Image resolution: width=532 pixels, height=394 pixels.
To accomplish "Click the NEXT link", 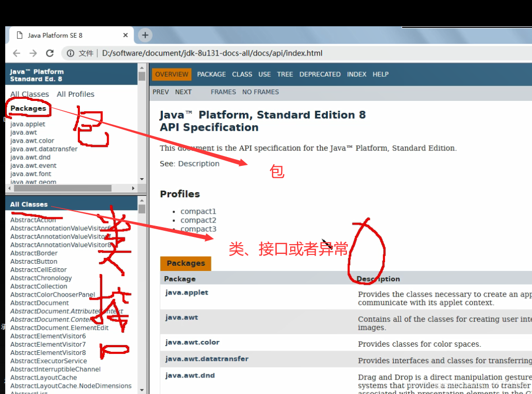I will tap(183, 92).
